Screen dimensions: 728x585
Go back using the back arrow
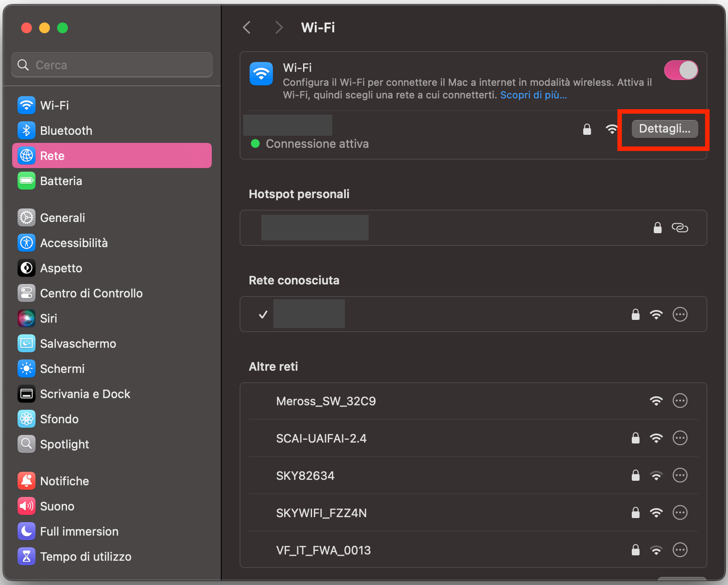point(246,27)
